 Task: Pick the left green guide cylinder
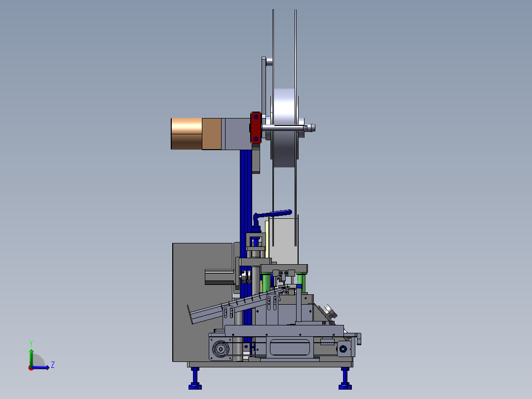266,282
